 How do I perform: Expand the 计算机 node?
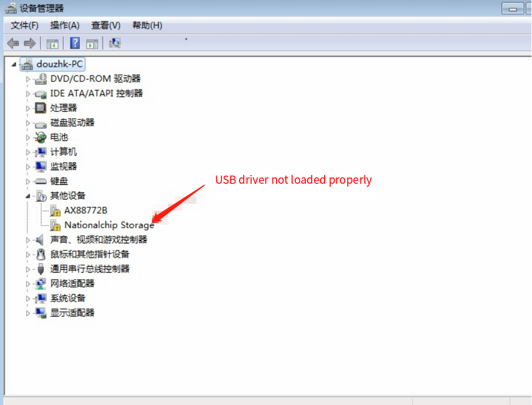tap(28, 152)
